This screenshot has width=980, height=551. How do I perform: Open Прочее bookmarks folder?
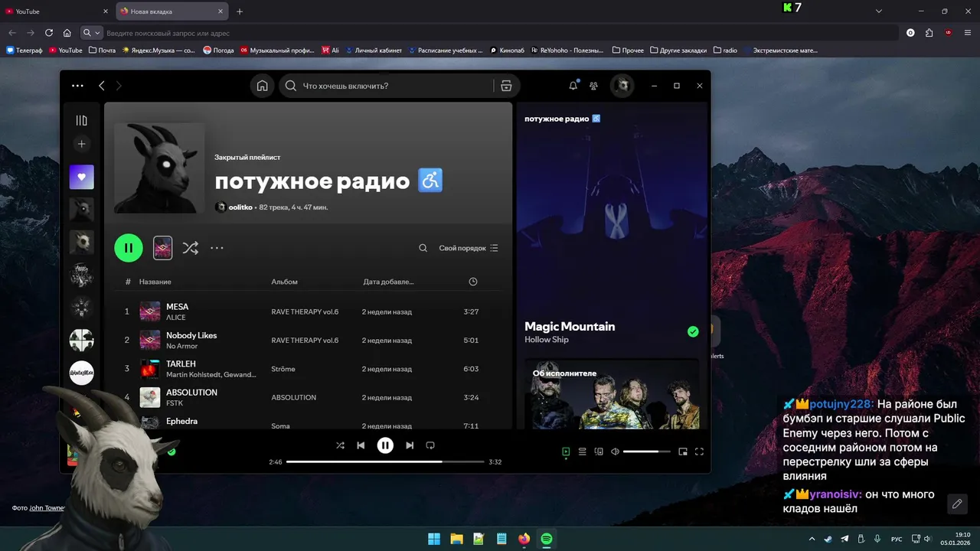(x=628, y=51)
